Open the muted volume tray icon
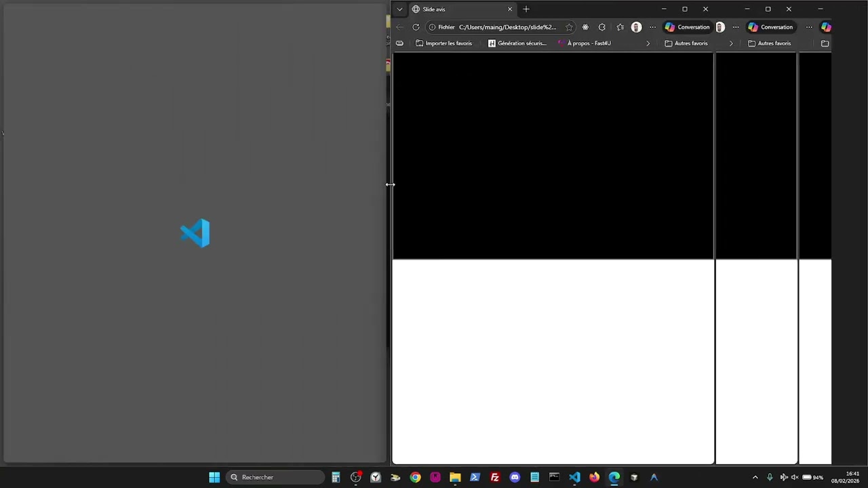 [795, 477]
